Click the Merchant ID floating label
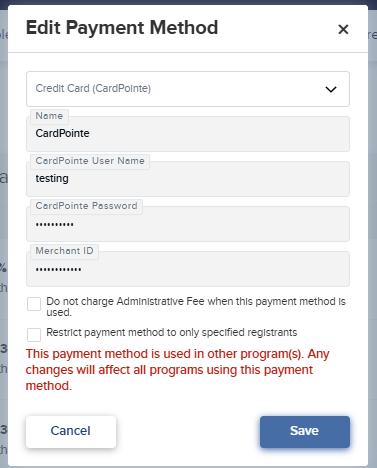Screen dimensions: 377x468 pos(64,251)
